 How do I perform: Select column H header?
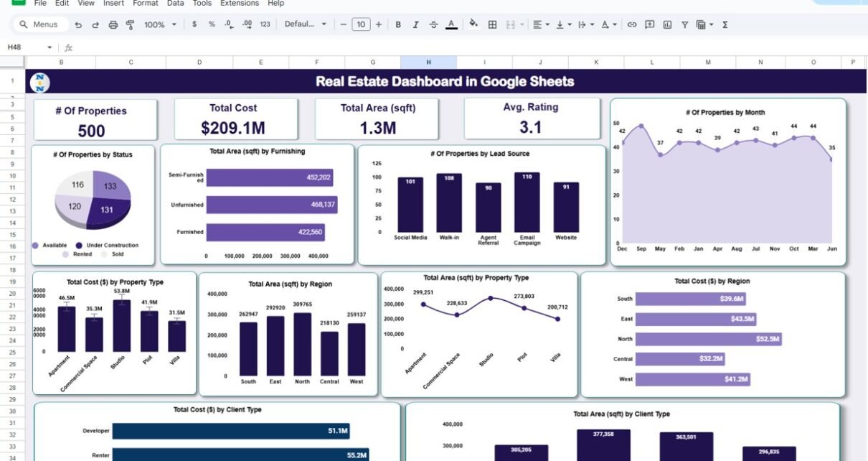(x=428, y=62)
